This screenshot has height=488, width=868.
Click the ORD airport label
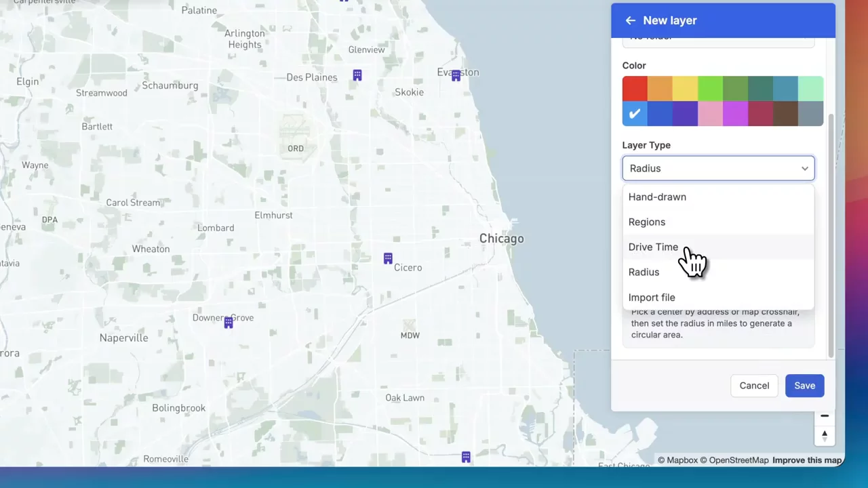coord(296,148)
